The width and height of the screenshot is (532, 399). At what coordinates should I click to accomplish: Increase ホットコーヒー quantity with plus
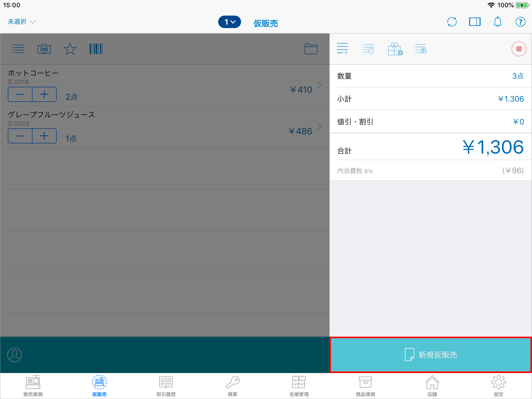tap(44, 94)
